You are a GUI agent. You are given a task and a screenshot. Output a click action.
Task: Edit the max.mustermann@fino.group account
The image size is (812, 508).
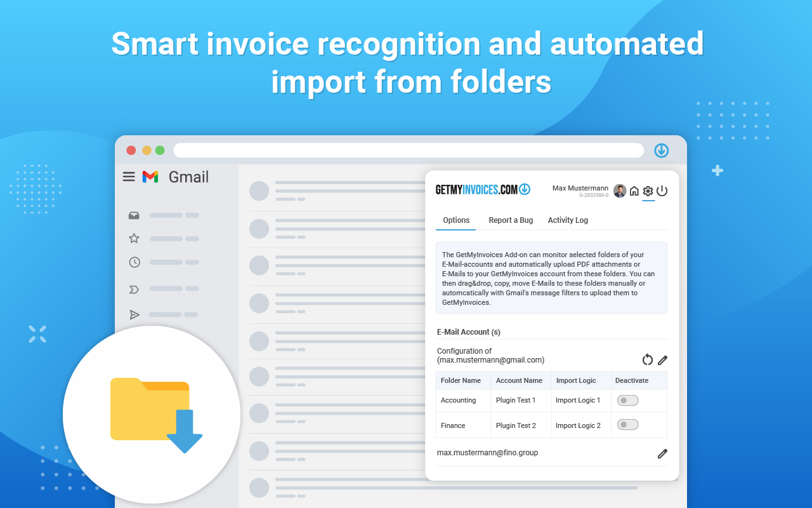662,453
